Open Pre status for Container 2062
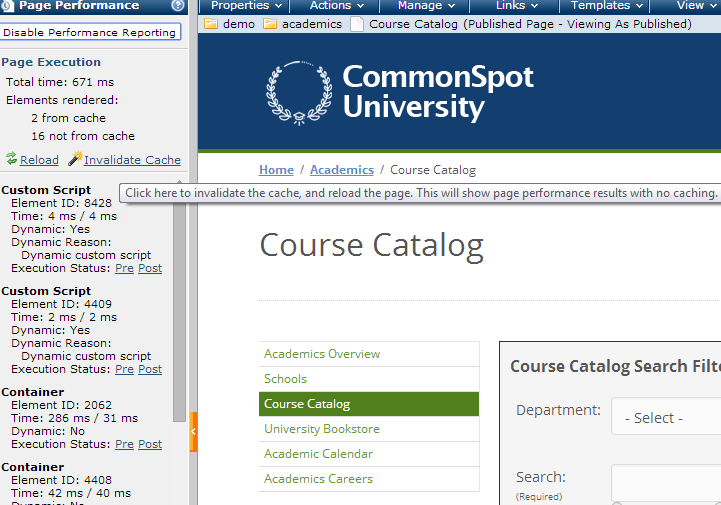The width and height of the screenshot is (721, 505). (124, 444)
